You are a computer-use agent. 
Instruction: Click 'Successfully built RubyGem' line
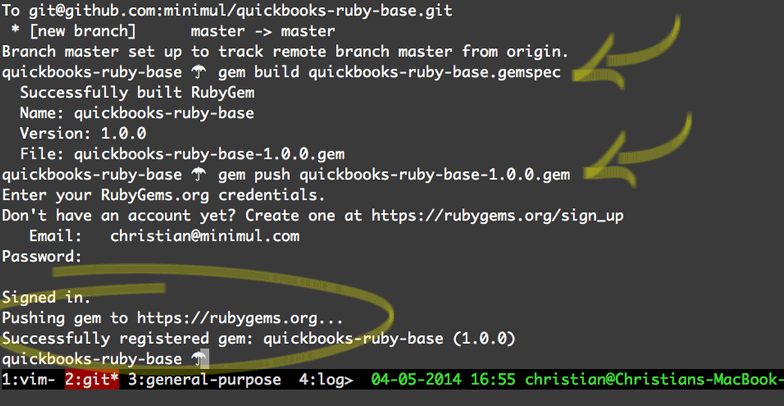coord(137,93)
